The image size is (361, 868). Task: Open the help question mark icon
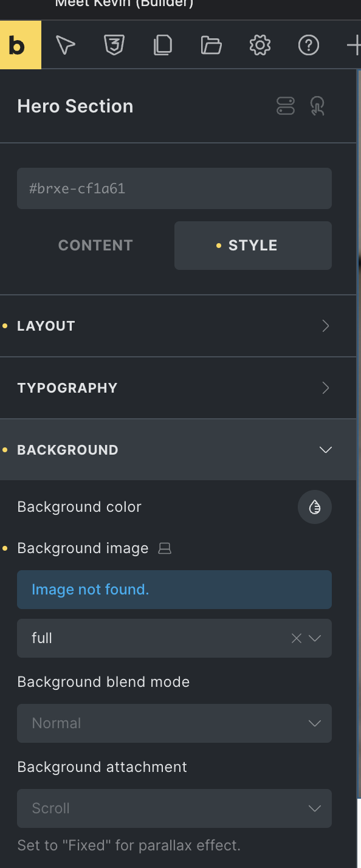309,45
